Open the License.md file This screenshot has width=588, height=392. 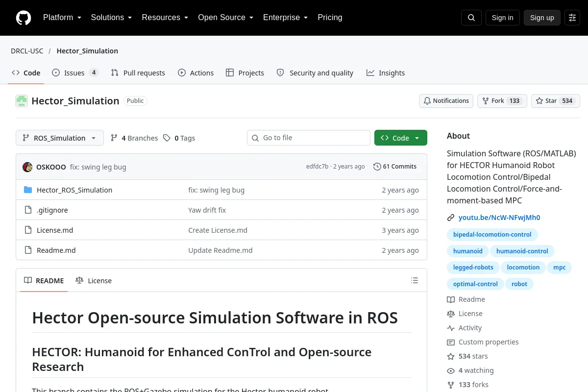55,230
